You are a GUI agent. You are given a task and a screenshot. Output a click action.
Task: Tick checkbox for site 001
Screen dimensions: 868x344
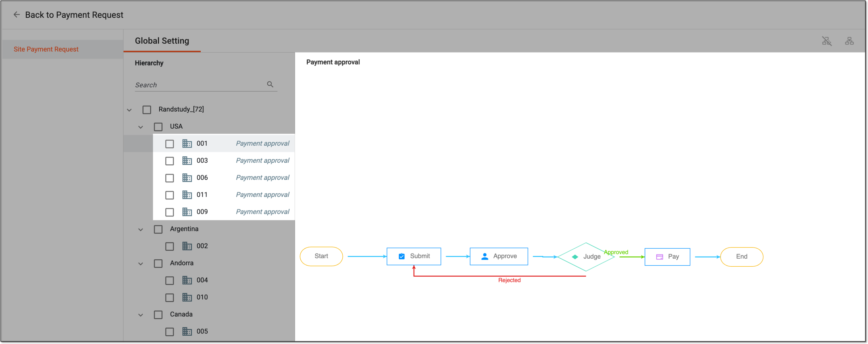pyautogui.click(x=169, y=144)
